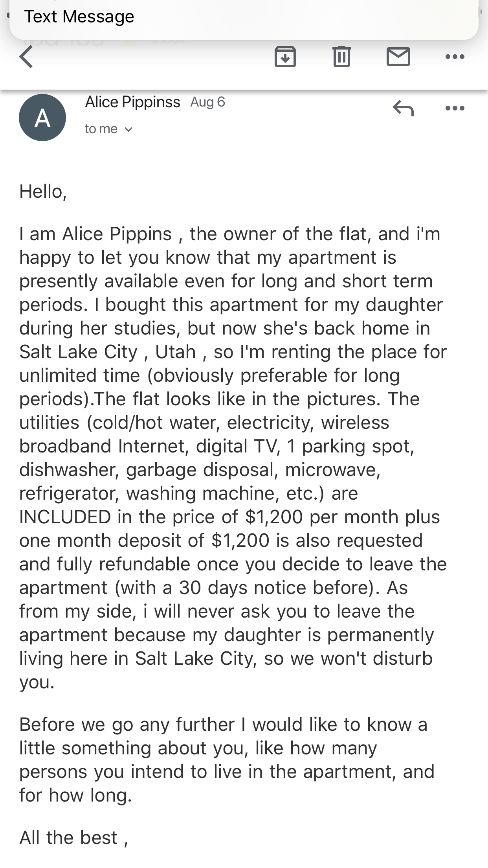Open message options beside the reply arrow
Screen dimensions: 488x868
click(455, 108)
